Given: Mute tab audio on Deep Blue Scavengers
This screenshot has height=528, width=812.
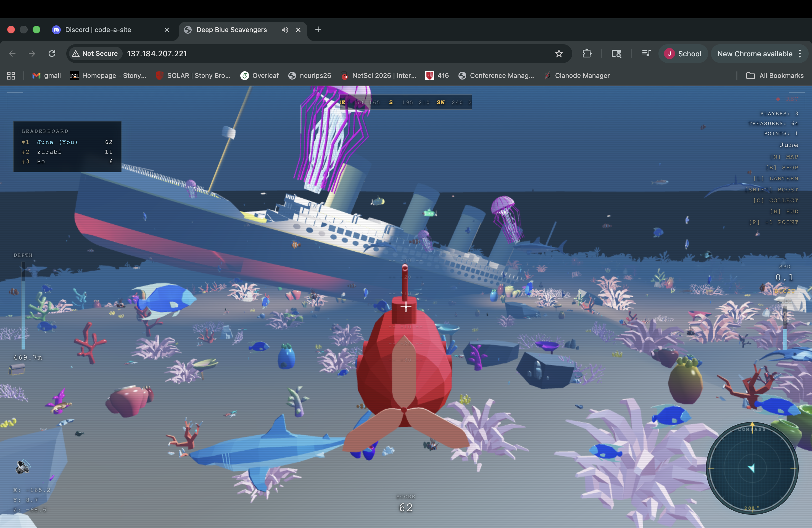Looking at the screenshot, I should pyautogui.click(x=285, y=30).
